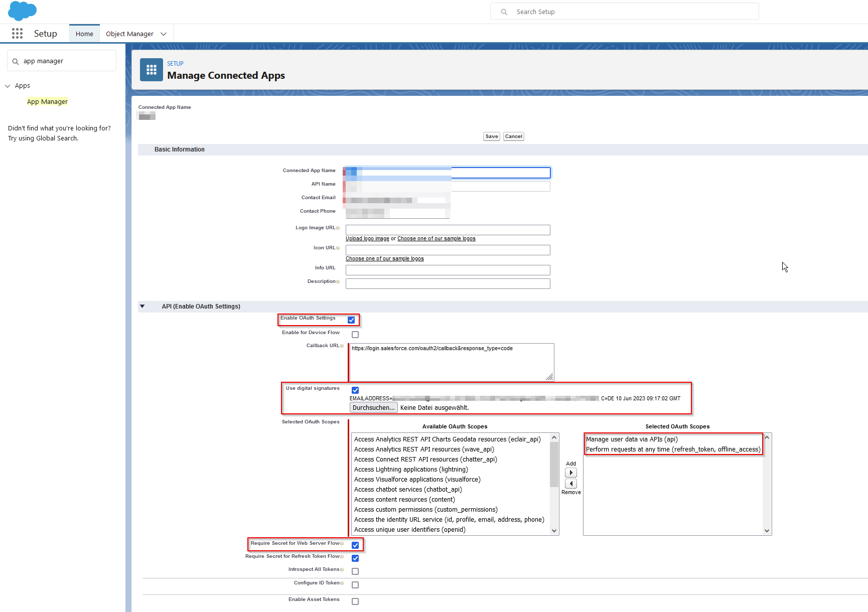Open the Upload logo image link
This screenshot has height=612, width=868.
367,238
